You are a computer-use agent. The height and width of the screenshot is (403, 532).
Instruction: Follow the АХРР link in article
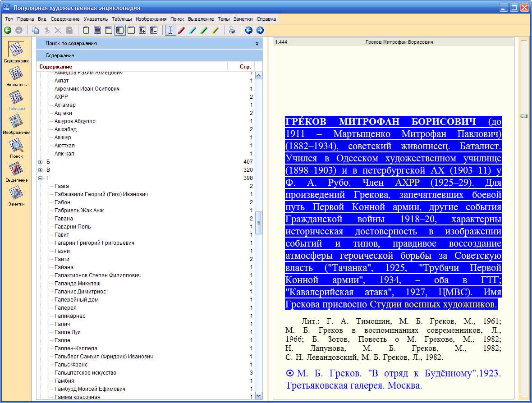click(x=407, y=183)
